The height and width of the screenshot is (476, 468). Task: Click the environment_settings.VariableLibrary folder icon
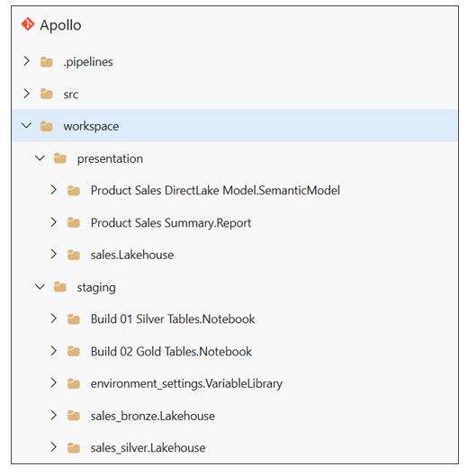pos(74,383)
